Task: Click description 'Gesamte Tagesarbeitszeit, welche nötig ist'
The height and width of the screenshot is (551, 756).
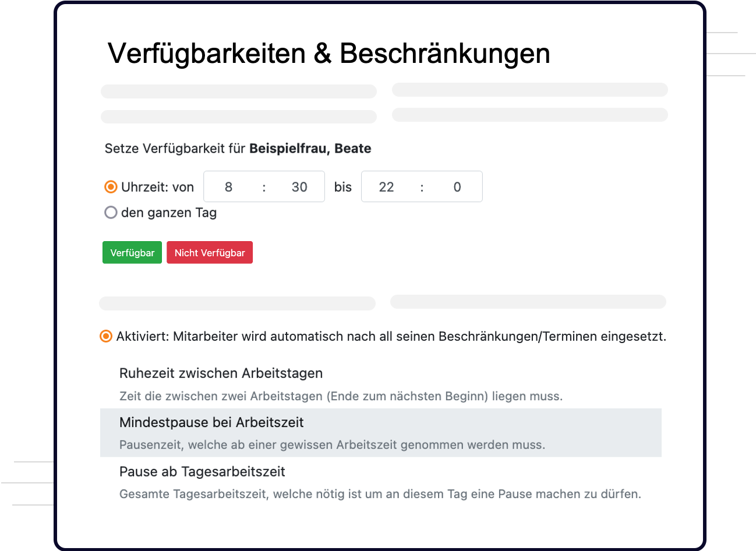Action: click(380, 494)
